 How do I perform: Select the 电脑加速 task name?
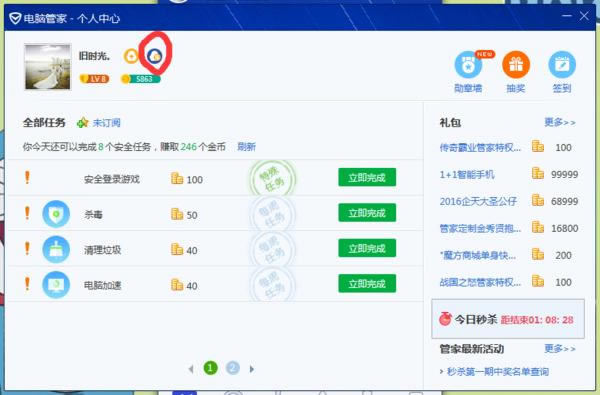(x=103, y=286)
